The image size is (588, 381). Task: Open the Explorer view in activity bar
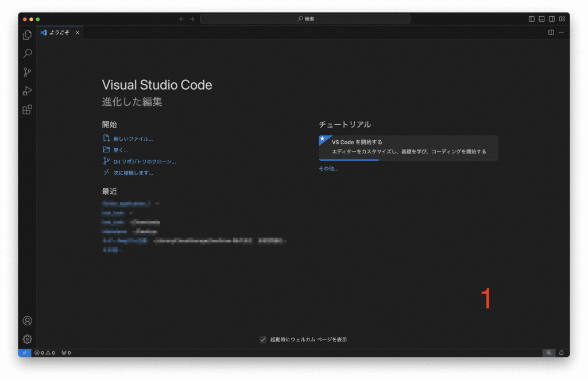pos(27,35)
